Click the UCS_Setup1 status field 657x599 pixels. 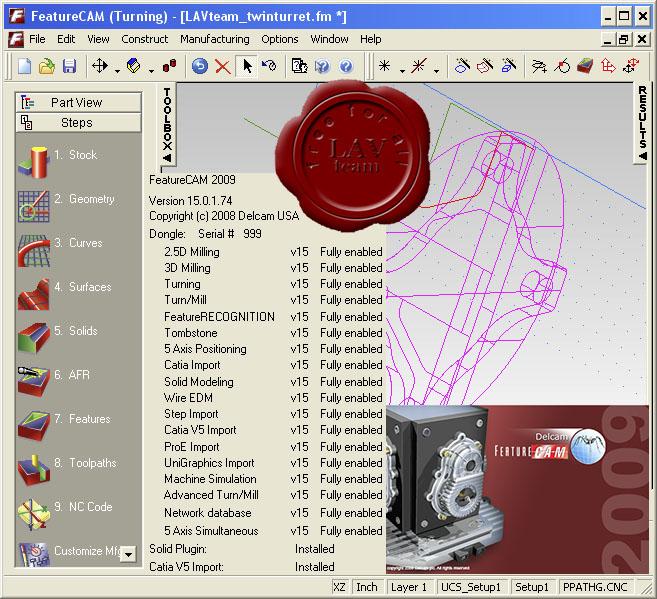[471, 587]
